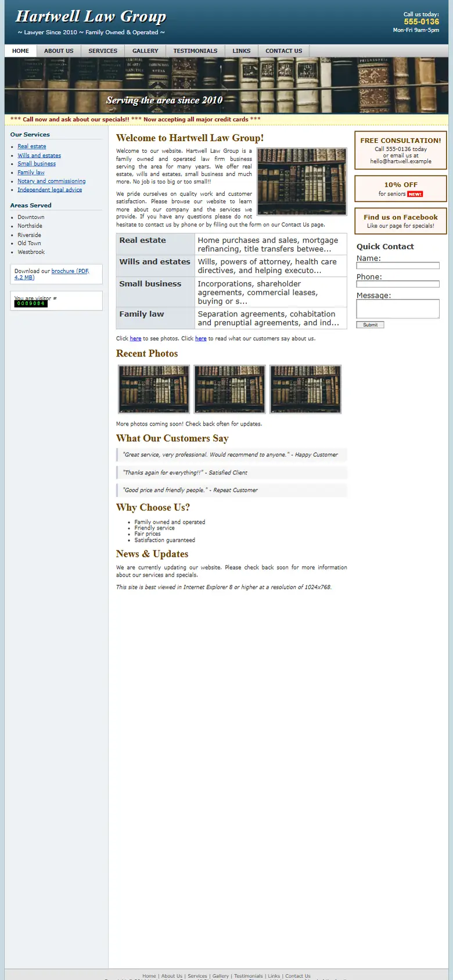Open the first Recent Photos thumbnail
This screenshot has height=980, width=453.
pos(154,389)
